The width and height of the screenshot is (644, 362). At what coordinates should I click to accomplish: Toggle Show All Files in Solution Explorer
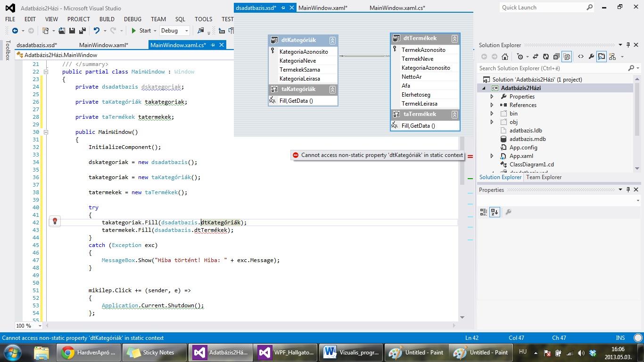click(567, 57)
